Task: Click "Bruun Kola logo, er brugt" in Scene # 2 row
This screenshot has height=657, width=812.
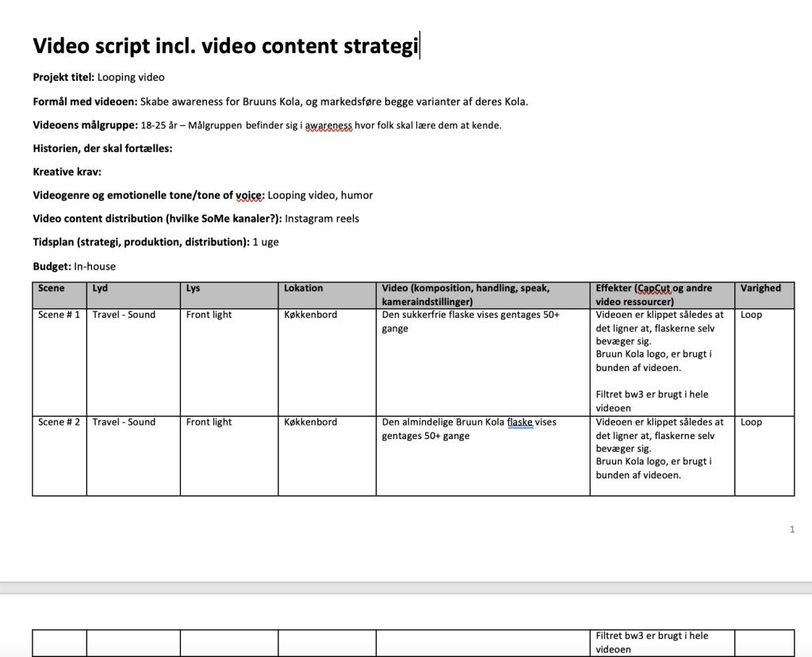Action: pyautogui.click(x=650, y=462)
